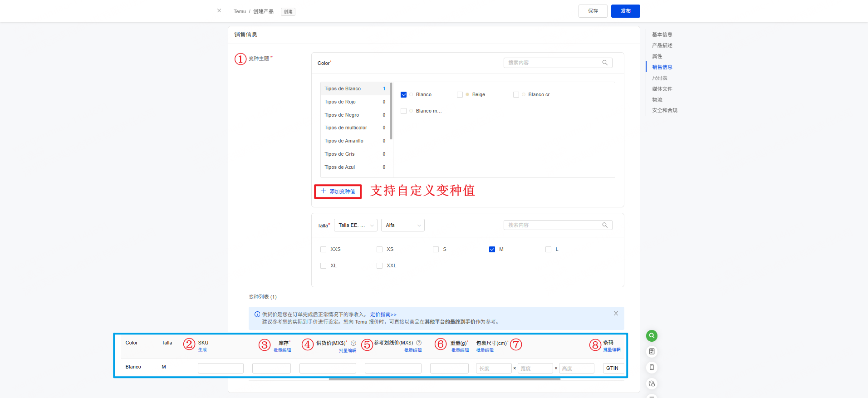The width and height of the screenshot is (868, 398).
Task: Go to 媒体文件 in side navigation
Action: point(662,89)
